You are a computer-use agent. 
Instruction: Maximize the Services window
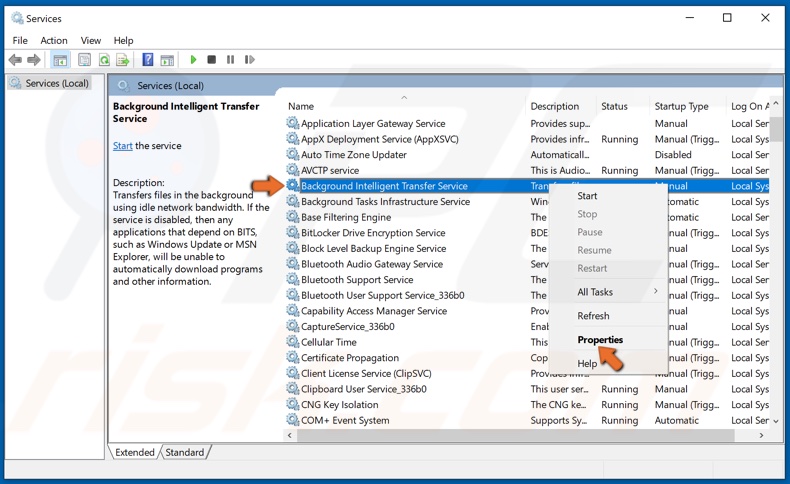727,18
